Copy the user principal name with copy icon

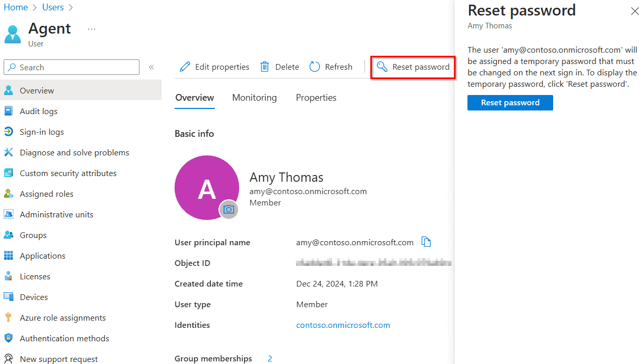tap(426, 242)
